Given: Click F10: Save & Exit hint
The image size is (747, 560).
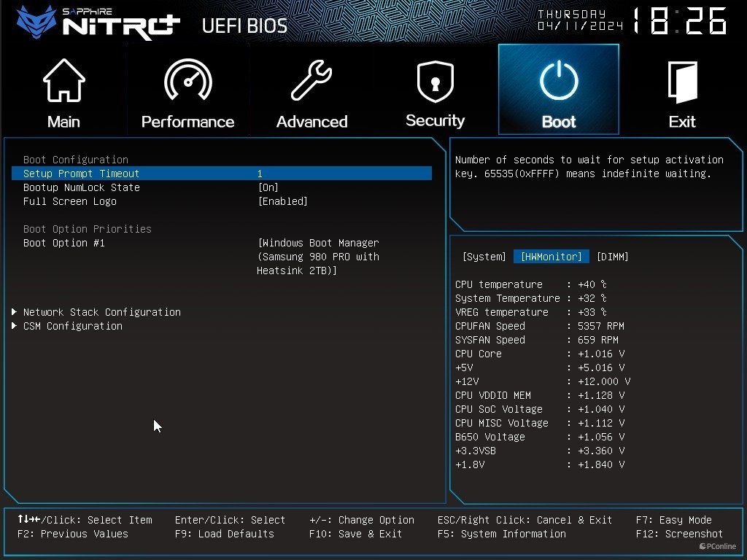Looking at the screenshot, I should (355, 534).
